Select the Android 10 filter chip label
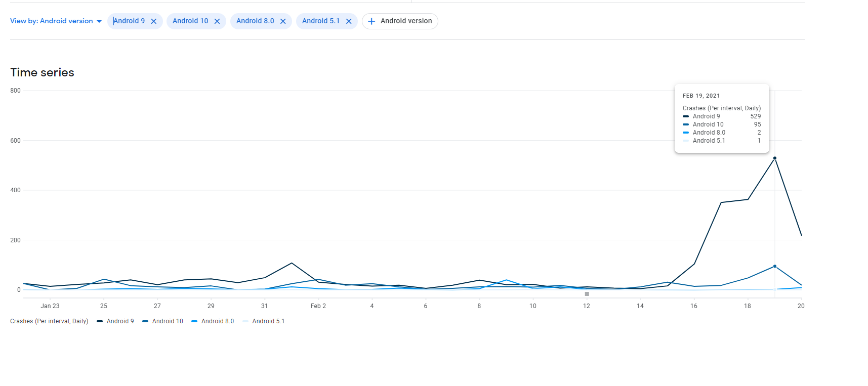Image resolution: width=868 pixels, height=386 pixels. pos(190,21)
